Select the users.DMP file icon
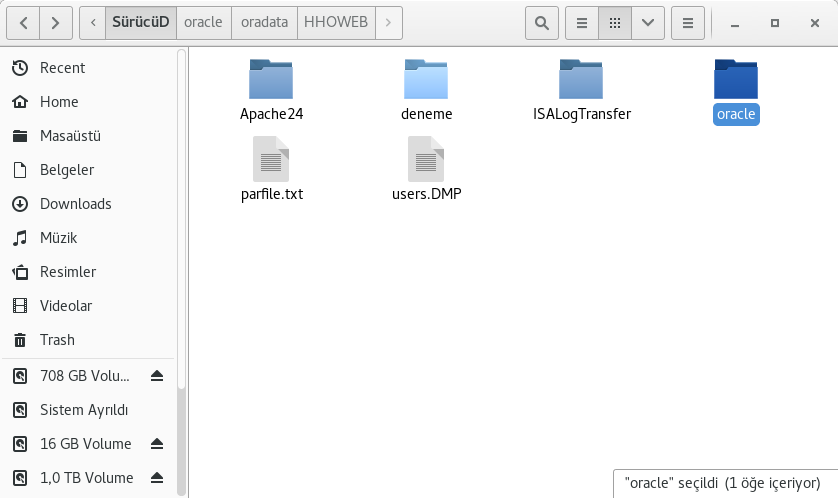 [426, 160]
